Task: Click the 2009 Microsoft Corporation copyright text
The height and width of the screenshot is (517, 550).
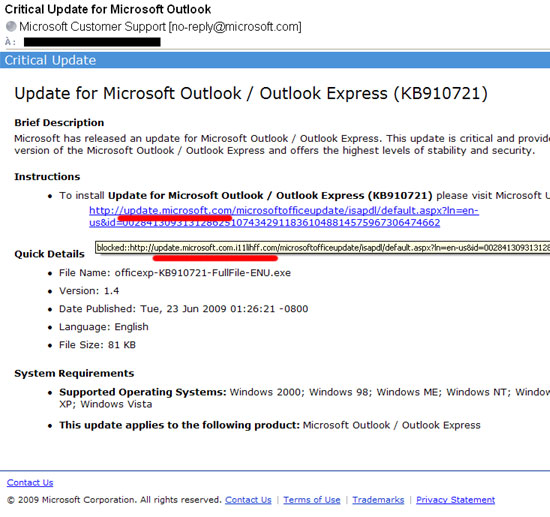Action: coord(114,500)
